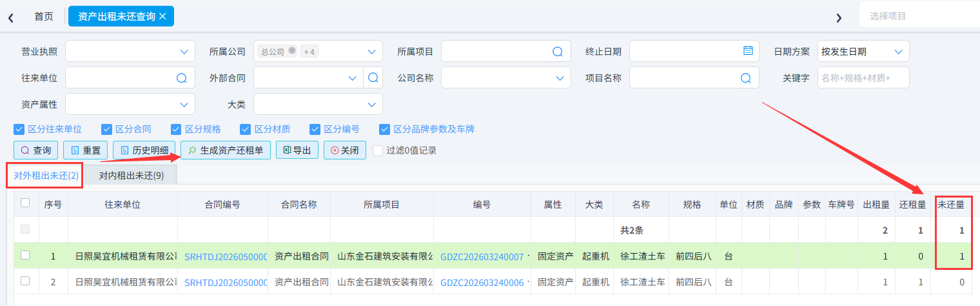980x306 pixels.
Task: Click row 1 往来单位 cell 日照昊宜机械租赁有限公司
Action: (x=122, y=256)
